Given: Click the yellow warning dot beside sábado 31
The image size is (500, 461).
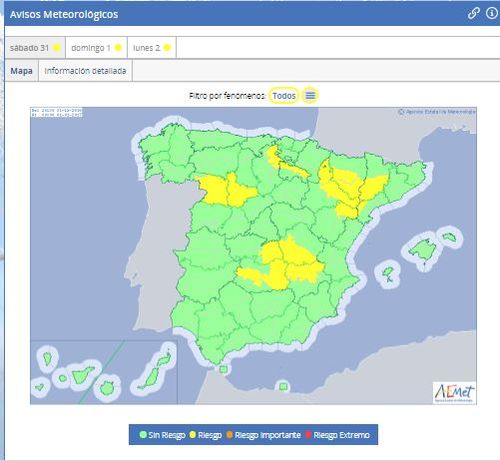Looking at the screenshot, I should (57, 48).
